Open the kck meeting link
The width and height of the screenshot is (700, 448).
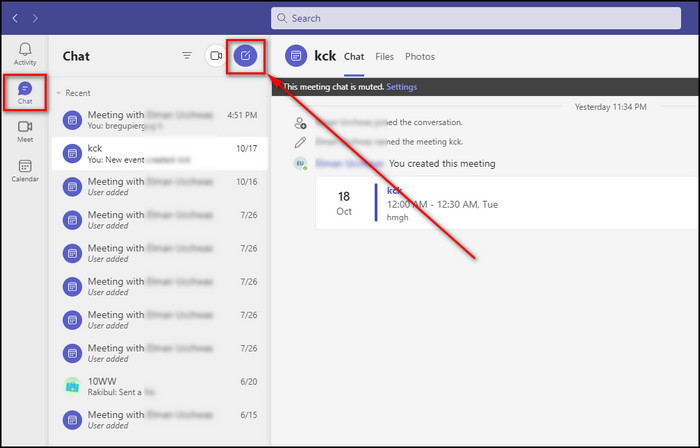pyautogui.click(x=394, y=191)
